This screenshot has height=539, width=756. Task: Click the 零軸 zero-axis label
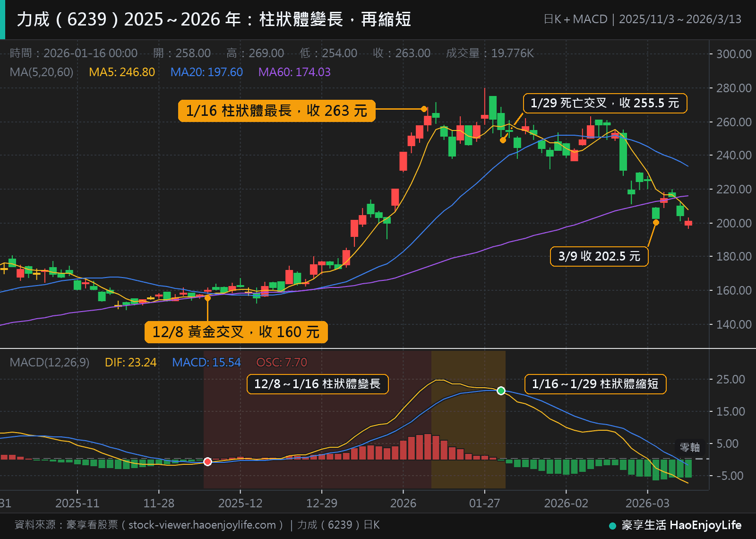click(690, 447)
